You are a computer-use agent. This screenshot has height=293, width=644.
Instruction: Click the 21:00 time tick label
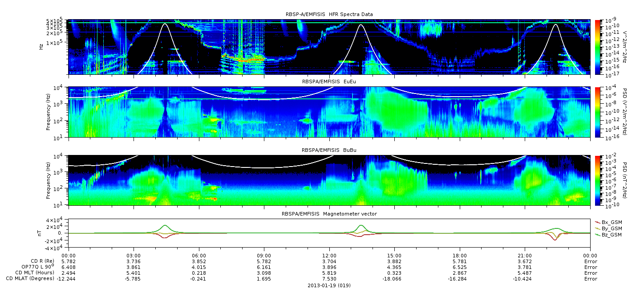[525, 255]
